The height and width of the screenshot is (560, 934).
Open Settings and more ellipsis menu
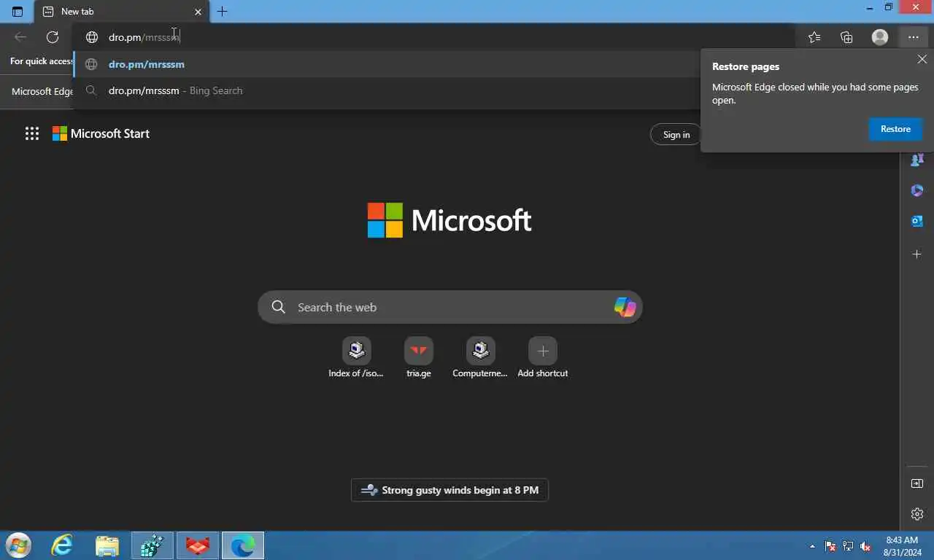(x=913, y=37)
